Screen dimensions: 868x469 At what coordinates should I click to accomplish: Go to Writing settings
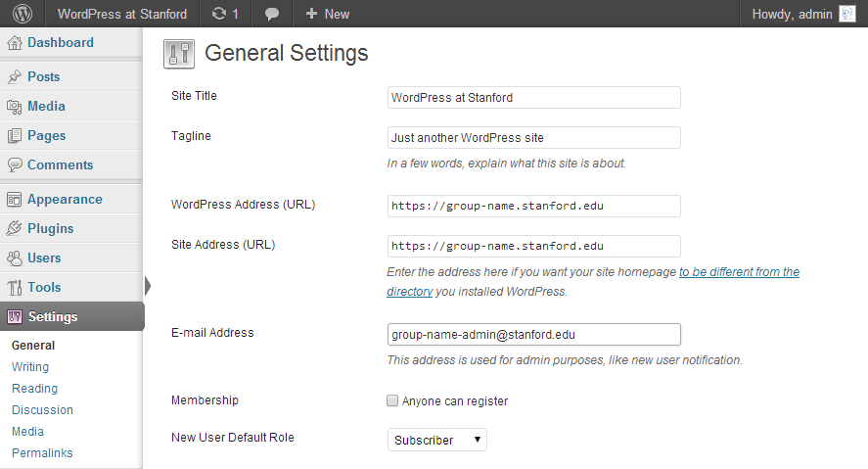[x=30, y=367]
